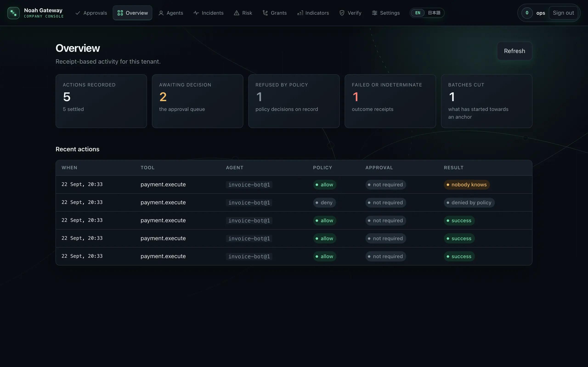
Task: Select the 'nobody knows' result badge
Action: tap(466, 185)
